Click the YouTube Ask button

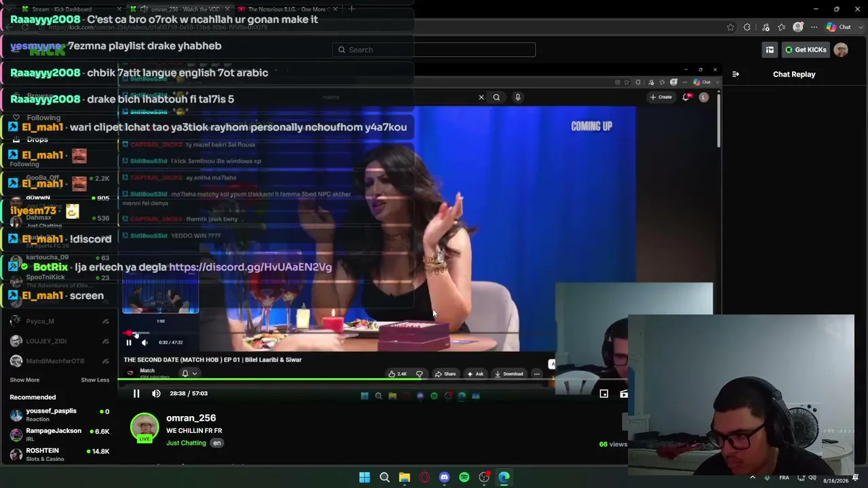click(475, 373)
